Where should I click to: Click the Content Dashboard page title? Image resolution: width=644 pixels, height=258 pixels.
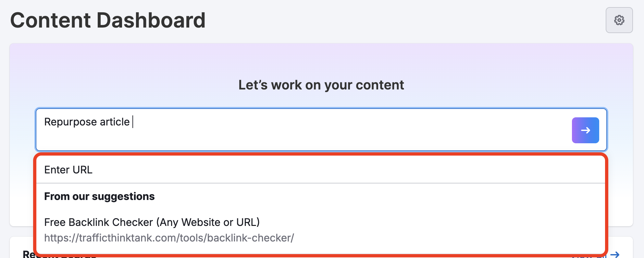(108, 20)
